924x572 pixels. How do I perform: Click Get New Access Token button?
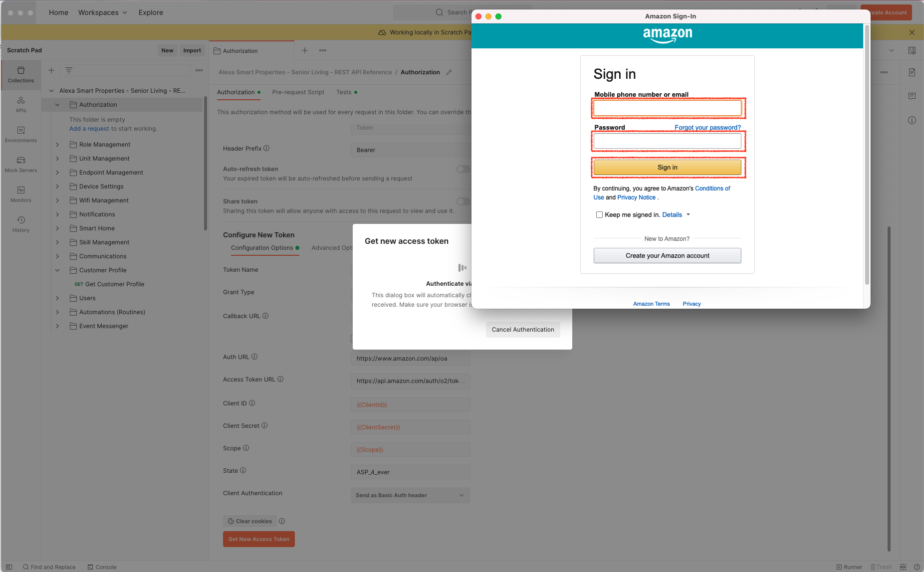[x=258, y=539]
